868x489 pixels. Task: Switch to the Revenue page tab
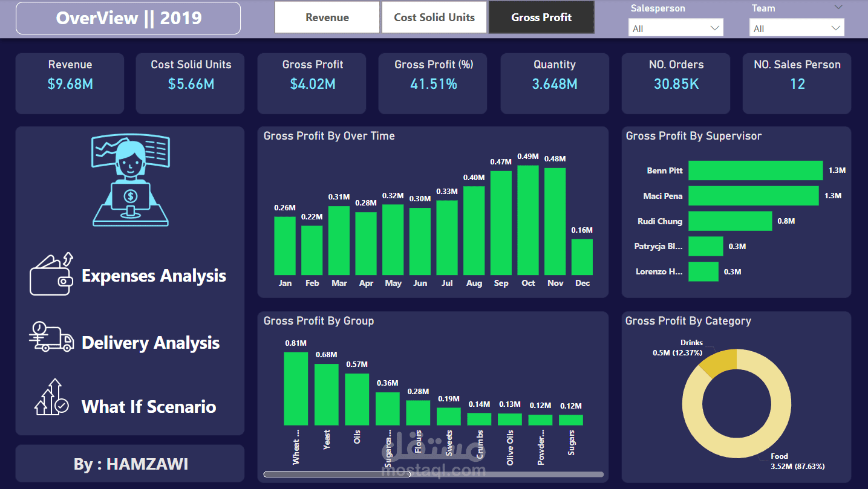(327, 17)
